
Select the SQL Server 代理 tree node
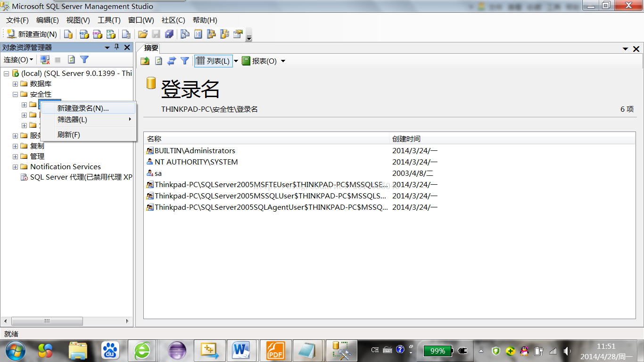click(76, 177)
